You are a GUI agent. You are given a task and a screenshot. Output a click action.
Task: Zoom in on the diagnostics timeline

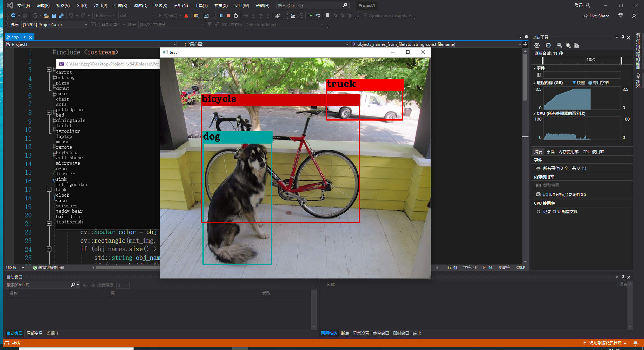click(x=559, y=45)
